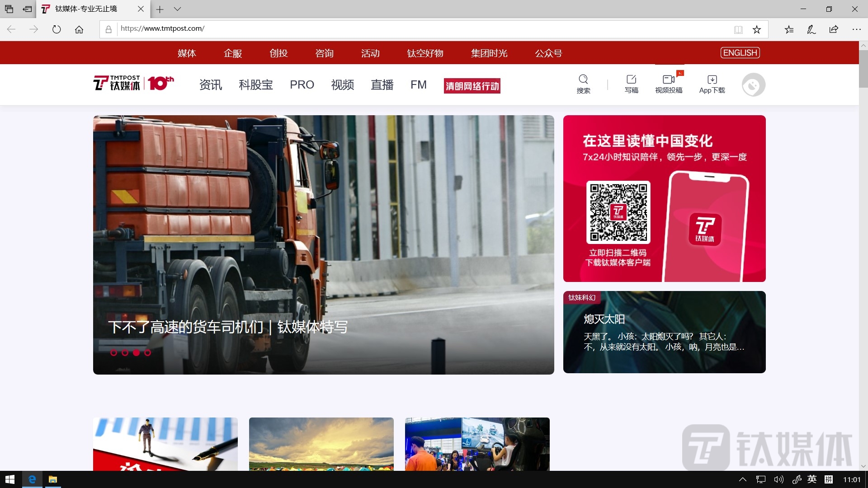The image size is (868, 488).
Task: Open 媒体 in red top menu
Action: (187, 53)
